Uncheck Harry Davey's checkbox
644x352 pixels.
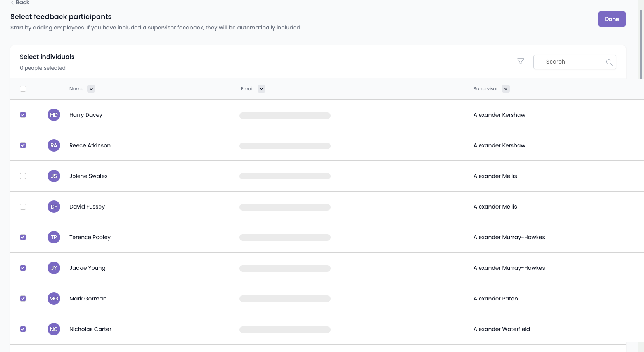[x=23, y=115]
